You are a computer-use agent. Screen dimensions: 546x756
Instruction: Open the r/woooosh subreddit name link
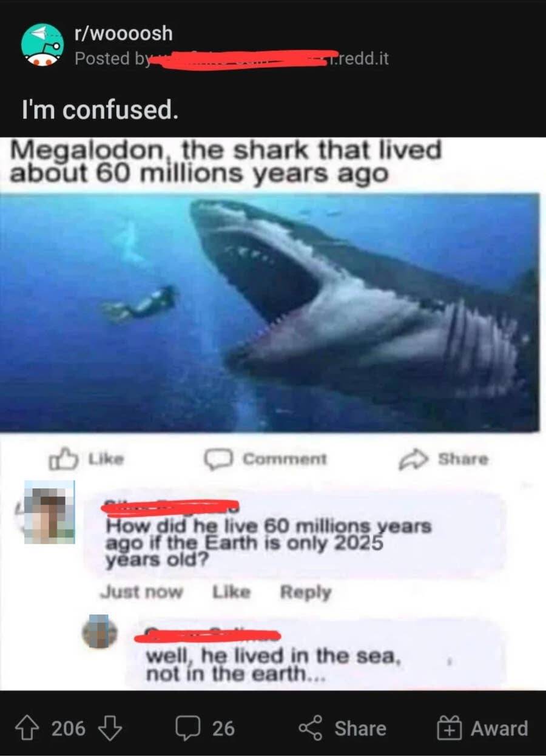point(123,33)
